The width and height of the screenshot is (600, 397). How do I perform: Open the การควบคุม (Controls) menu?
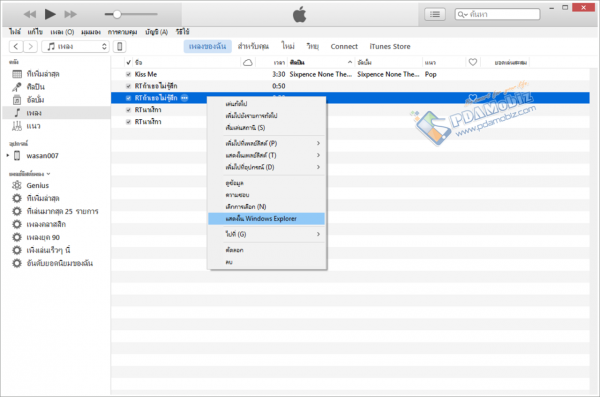tap(122, 32)
